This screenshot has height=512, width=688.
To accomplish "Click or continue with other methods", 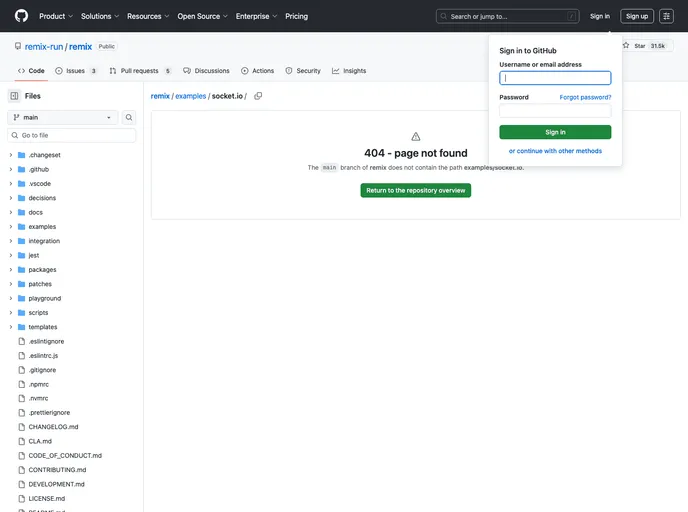I will click(555, 151).
